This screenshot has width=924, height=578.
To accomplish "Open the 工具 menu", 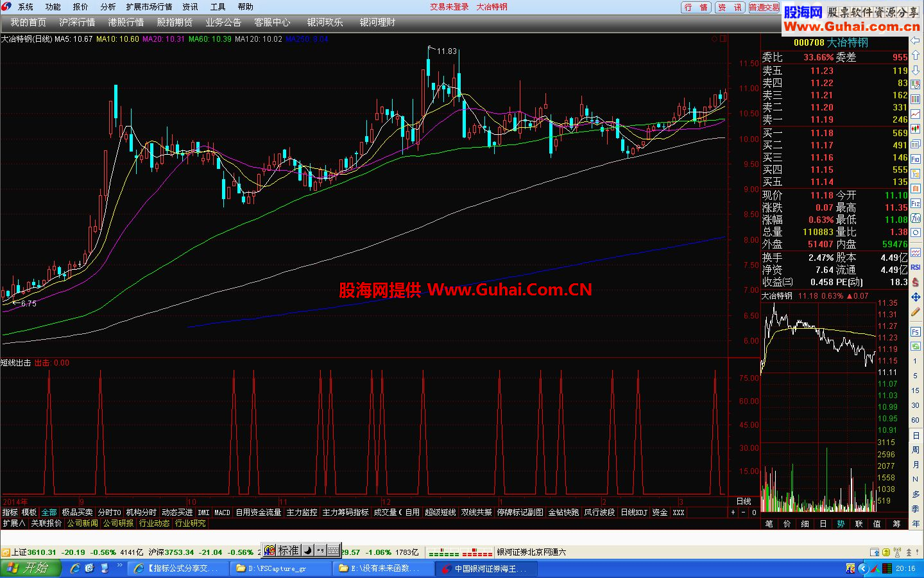I will coord(218,7).
